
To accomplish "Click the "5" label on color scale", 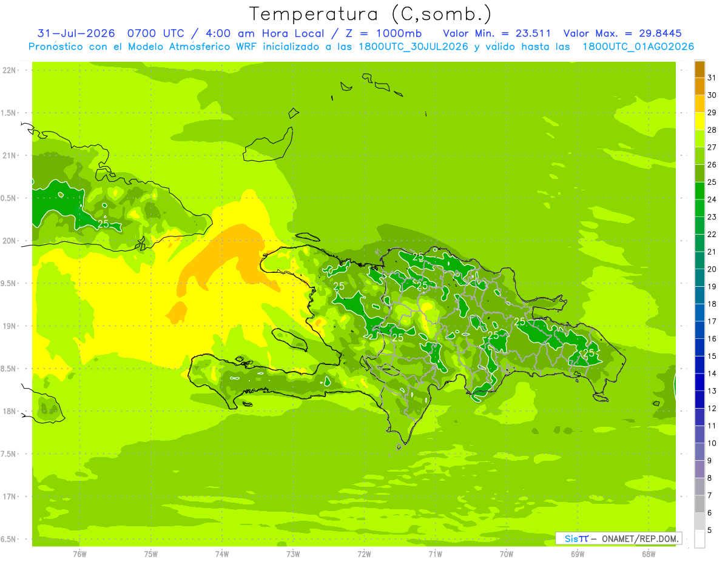I will pos(709,530).
